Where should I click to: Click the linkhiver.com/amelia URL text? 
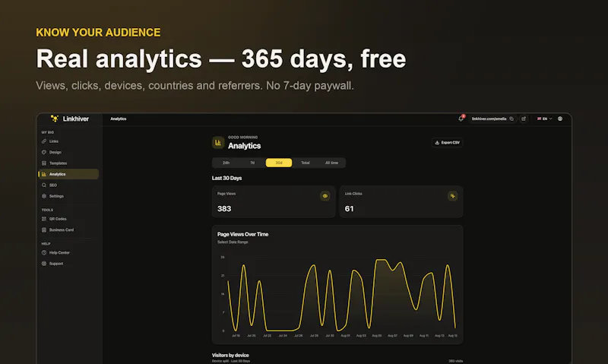pyautogui.click(x=489, y=119)
